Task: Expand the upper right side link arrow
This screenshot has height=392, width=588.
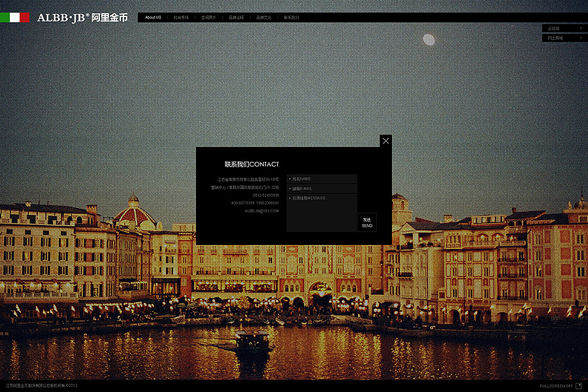Action: click(581, 28)
